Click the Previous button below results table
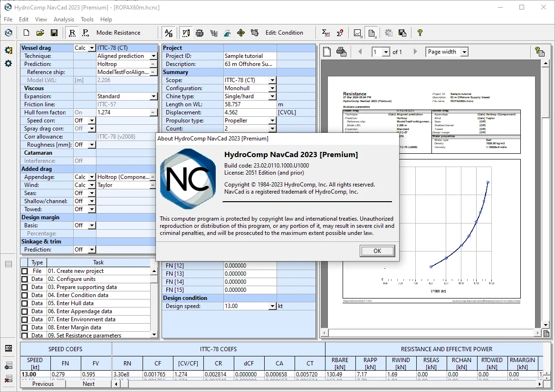This screenshot has height=392, width=555. [x=43, y=384]
